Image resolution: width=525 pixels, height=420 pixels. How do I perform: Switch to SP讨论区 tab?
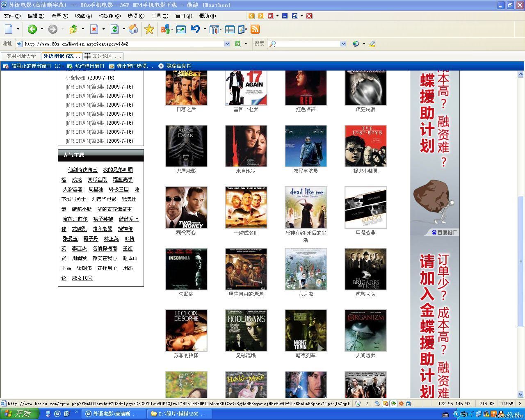[x=103, y=56]
